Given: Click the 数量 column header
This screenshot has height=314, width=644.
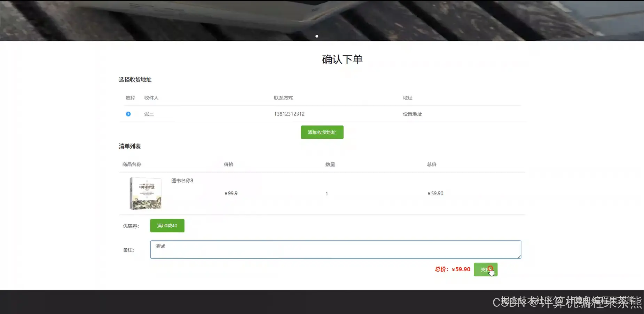Looking at the screenshot, I should coord(330,164).
